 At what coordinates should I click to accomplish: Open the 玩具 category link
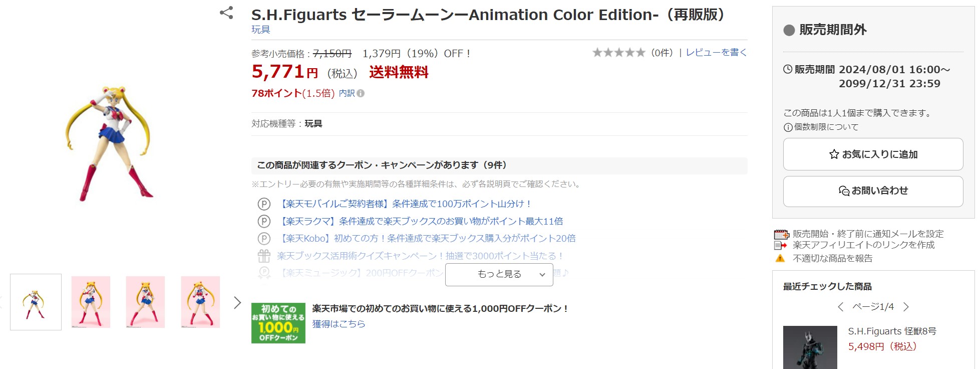[260, 30]
